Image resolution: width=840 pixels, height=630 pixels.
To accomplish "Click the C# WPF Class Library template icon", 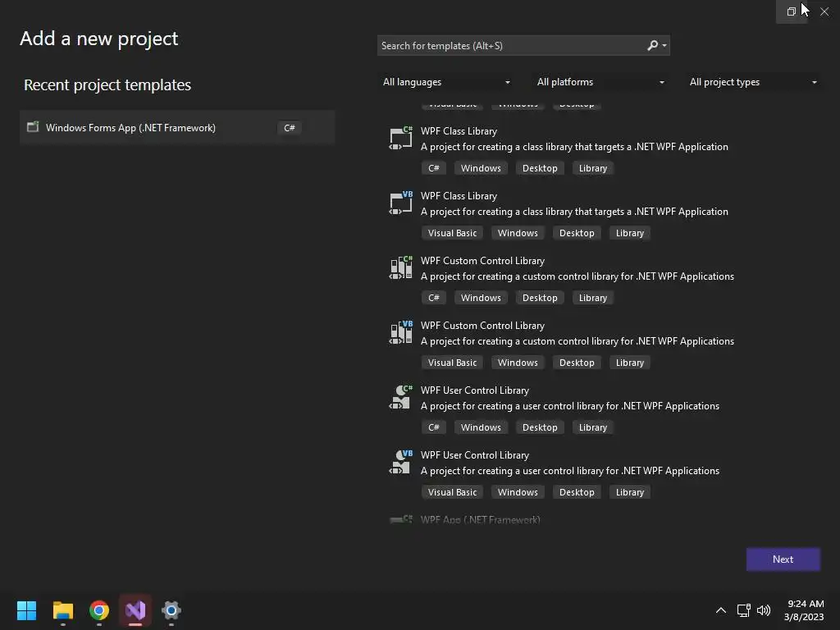I will 400,138.
